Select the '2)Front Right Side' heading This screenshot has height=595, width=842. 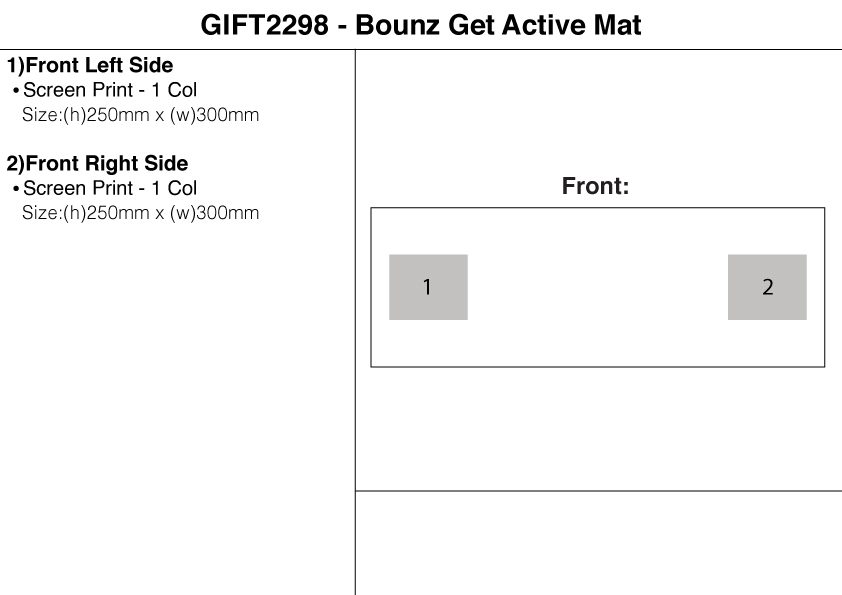97,163
